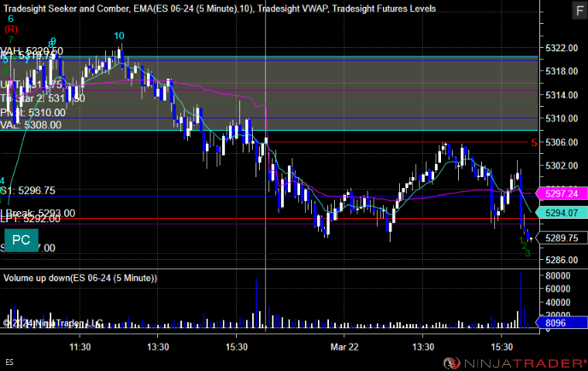The width and height of the screenshot is (588, 371).
Task: Click the blue 8096 volume marker
Action: click(x=561, y=323)
